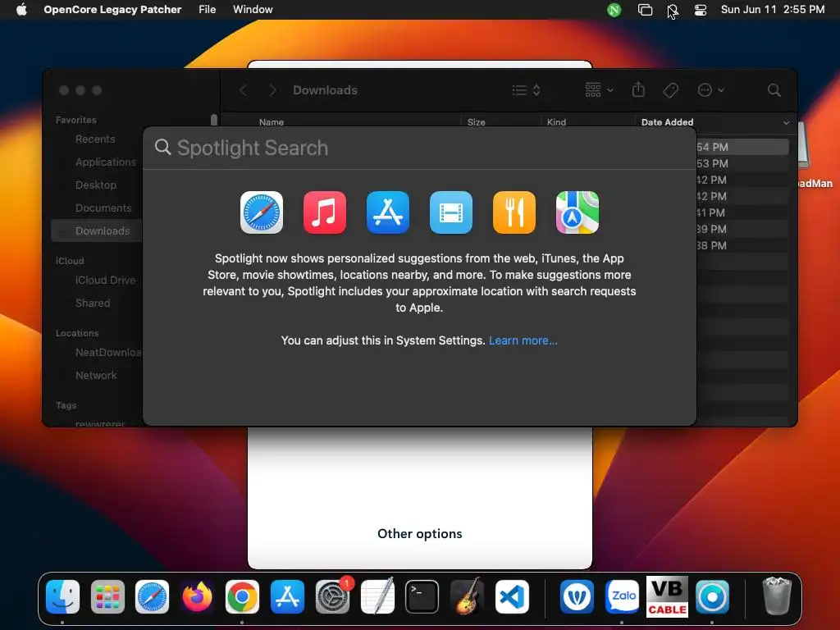Open the blue circular app before Trash
The width and height of the screenshot is (840, 630).
click(x=712, y=596)
